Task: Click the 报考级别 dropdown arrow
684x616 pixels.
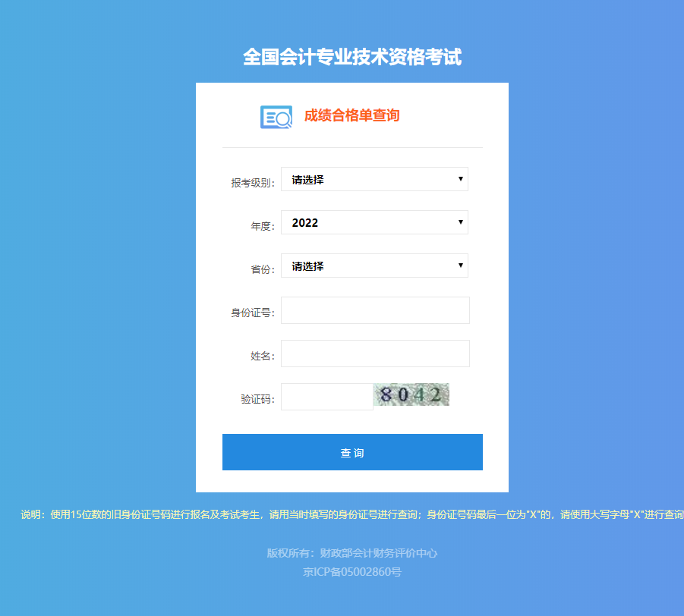Action: (x=460, y=179)
